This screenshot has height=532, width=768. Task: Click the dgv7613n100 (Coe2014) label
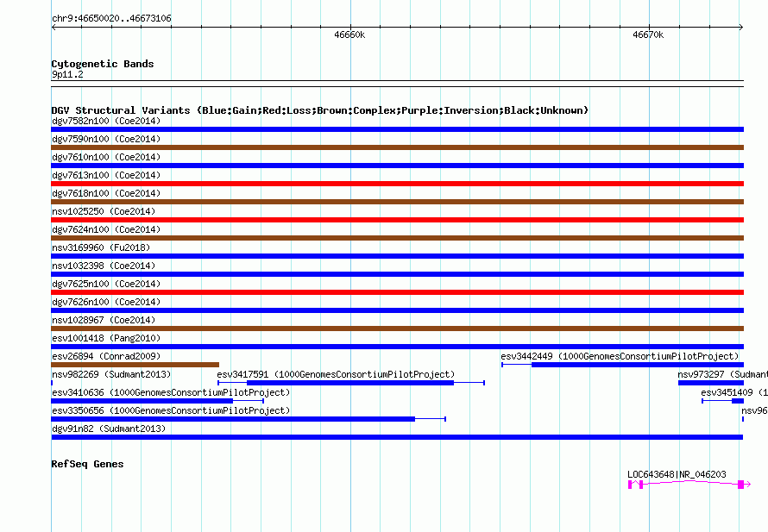[106, 175]
